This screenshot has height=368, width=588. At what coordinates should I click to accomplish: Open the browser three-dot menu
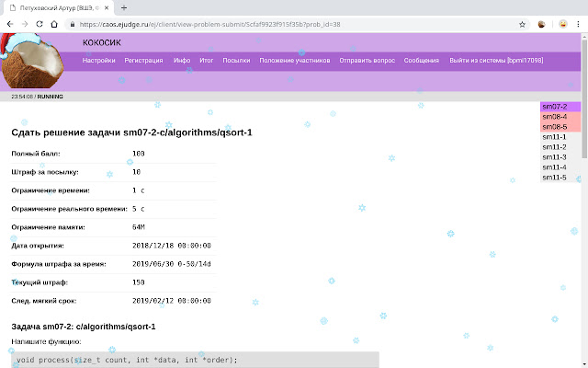[578, 24]
